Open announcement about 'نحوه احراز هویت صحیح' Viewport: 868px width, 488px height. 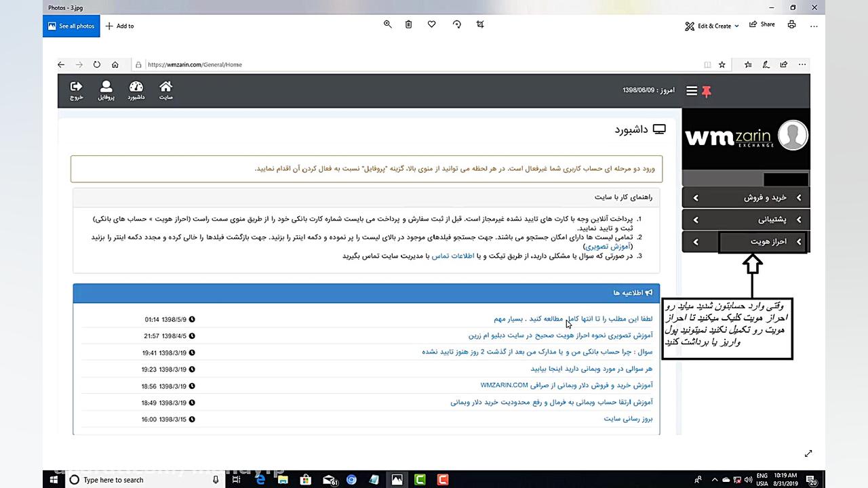560,335
